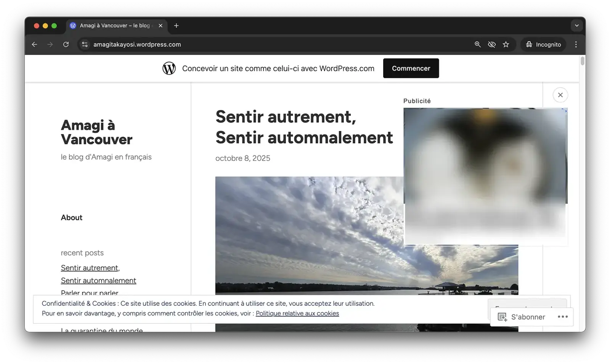Toggle third-party cookie blocking eye icon
Viewport: 610px width, 364px height.
click(492, 45)
